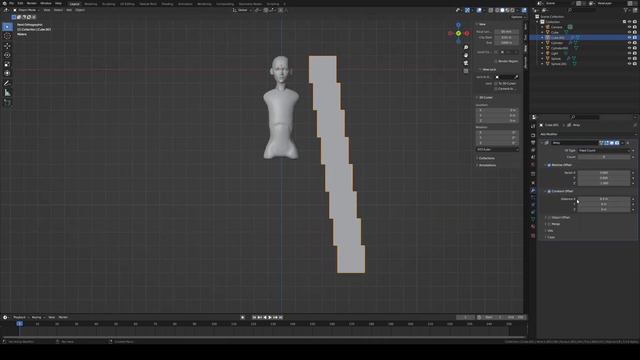Expand the UVs subpanel
Viewport: 640px width, 360px height.
pos(550,231)
